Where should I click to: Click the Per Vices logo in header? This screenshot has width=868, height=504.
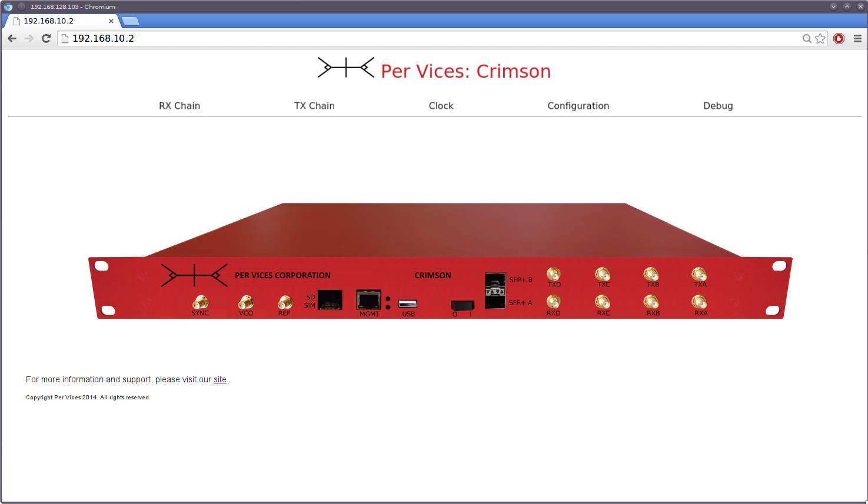tap(345, 68)
